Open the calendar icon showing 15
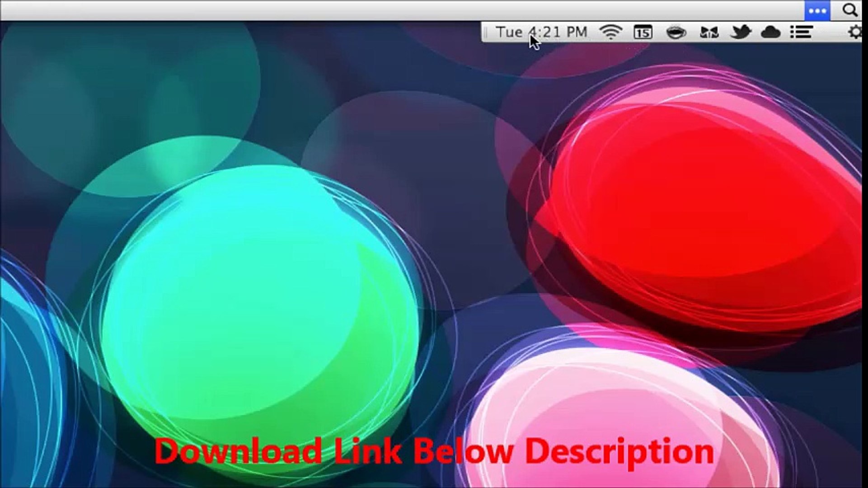The width and height of the screenshot is (868, 488). (643, 32)
